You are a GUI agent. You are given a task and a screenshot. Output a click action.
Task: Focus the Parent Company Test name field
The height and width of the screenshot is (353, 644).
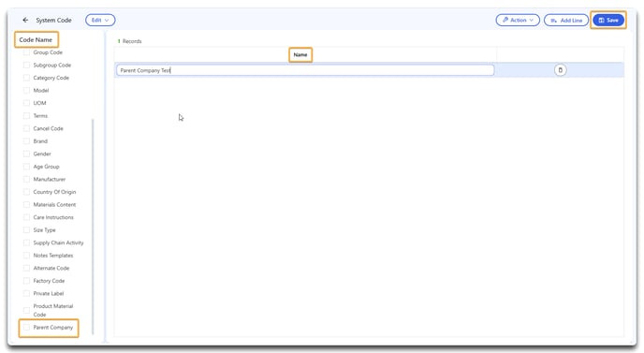(x=305, y=70)
